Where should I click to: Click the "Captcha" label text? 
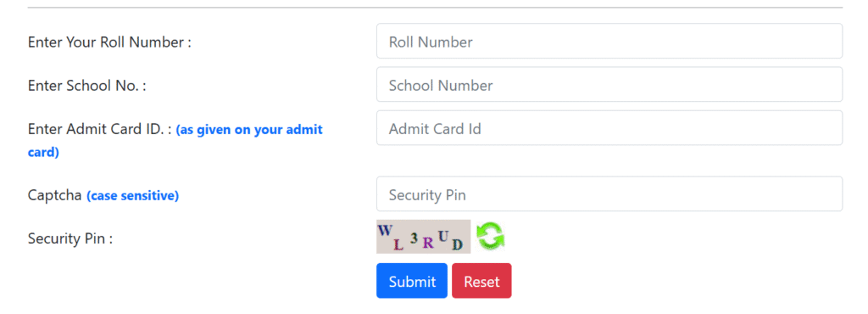pos(55,195)
